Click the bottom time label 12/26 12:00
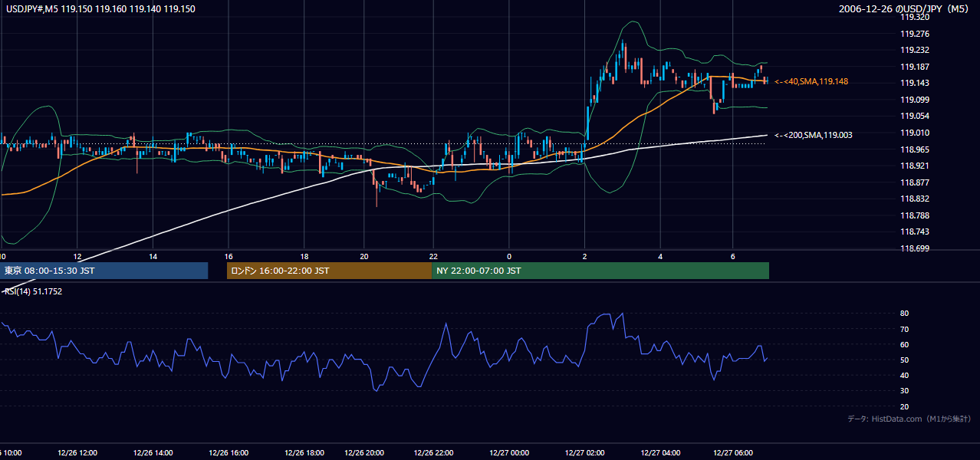980x460 pixels. tap(77, 453)
